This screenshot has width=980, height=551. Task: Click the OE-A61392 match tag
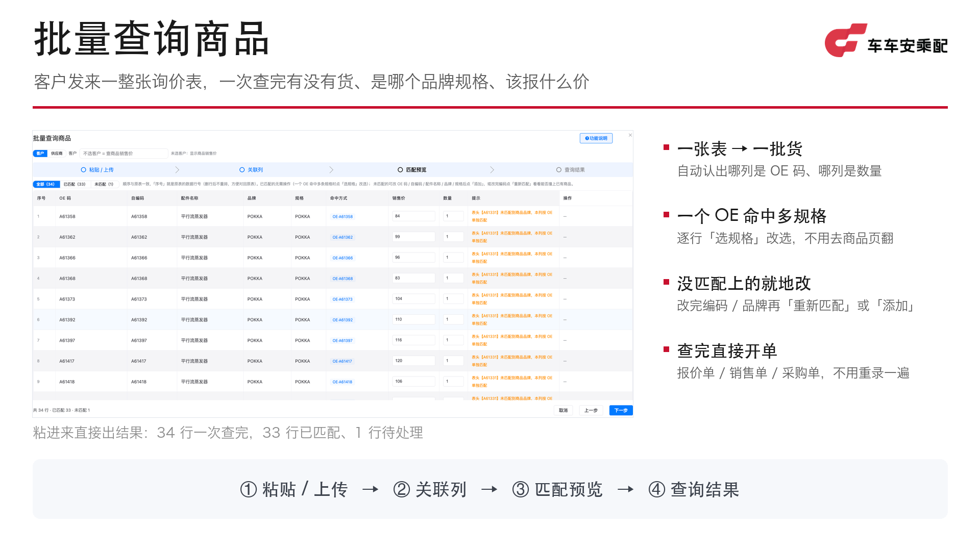pos(342,320)
